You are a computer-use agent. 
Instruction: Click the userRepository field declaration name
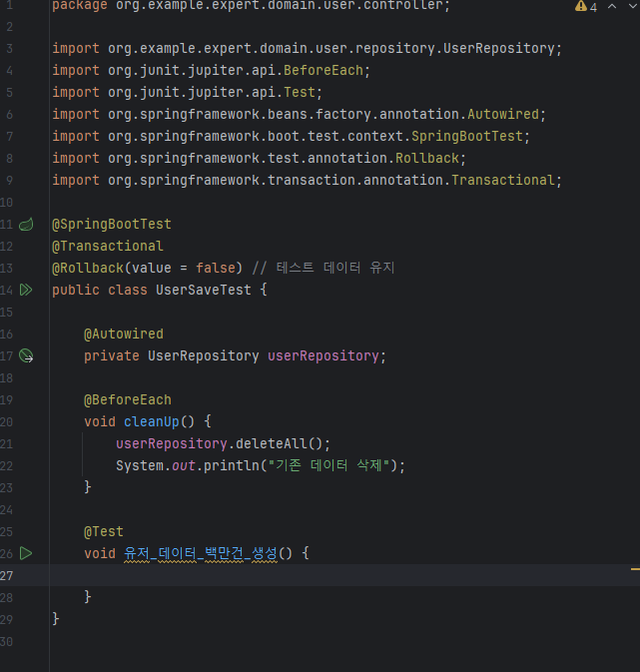323,355
